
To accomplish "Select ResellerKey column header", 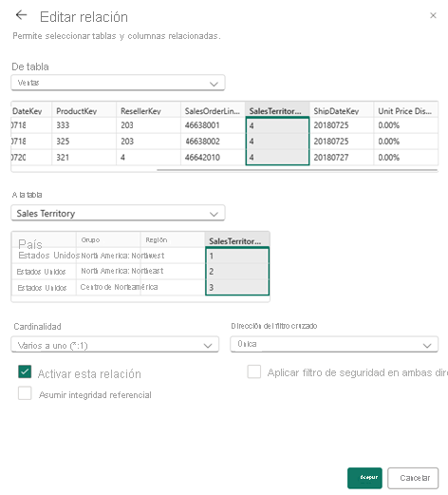I will tap(148, 110).
